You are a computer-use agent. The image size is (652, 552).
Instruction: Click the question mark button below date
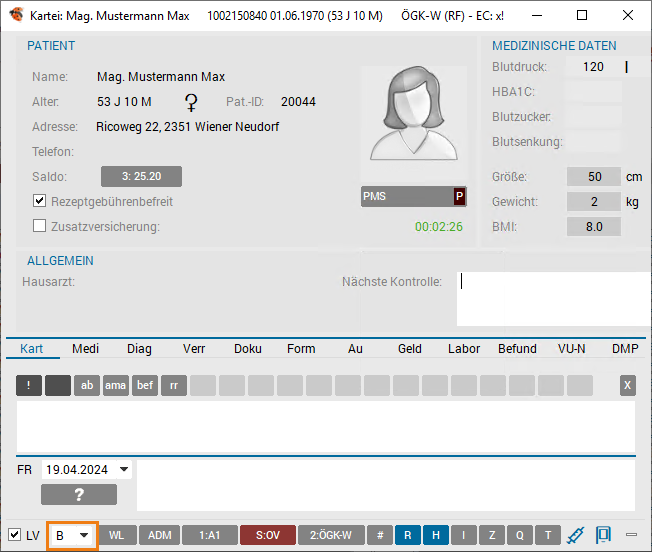pos(79,495)
